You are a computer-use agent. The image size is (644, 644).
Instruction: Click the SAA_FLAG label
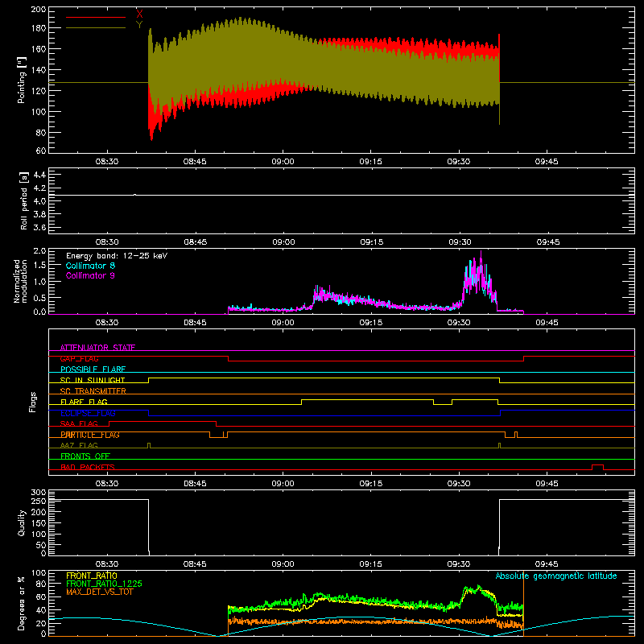coord(79,423)
